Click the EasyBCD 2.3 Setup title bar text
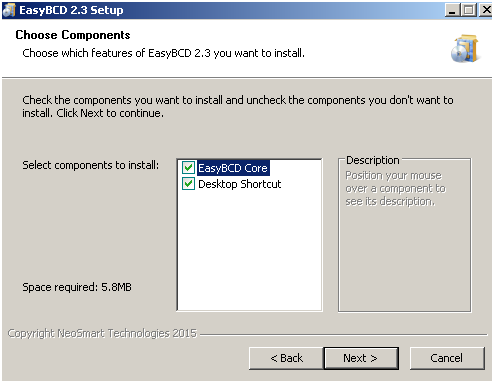This screenshot has width=494, height=383. pyautogui.click(x=71, y=10)
